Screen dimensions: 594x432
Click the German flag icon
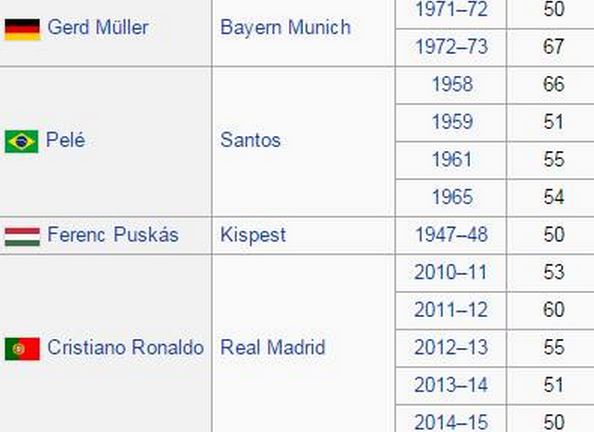click(22, 29)
